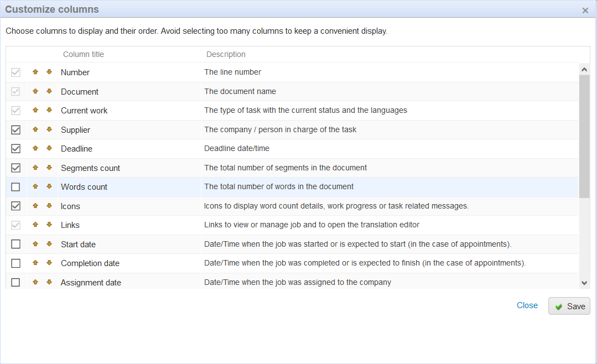Move the Completion date column up

tap(35, 263)
